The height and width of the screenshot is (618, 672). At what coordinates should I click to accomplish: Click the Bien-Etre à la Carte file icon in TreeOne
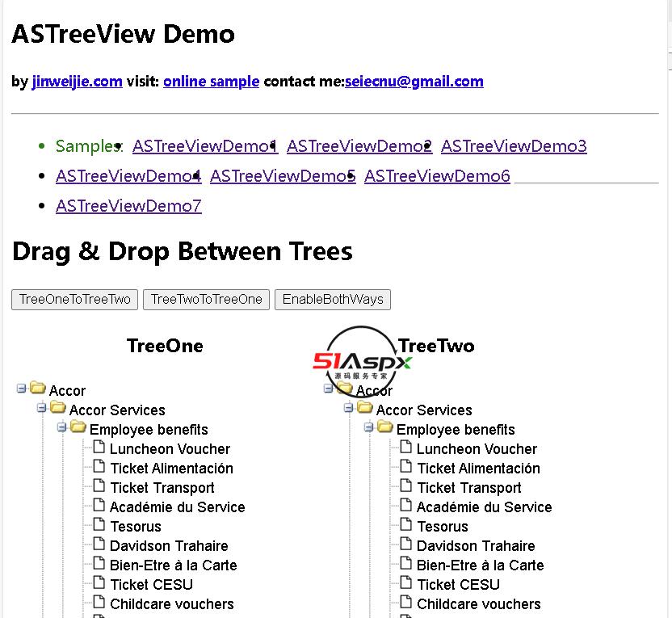point(99,563)
